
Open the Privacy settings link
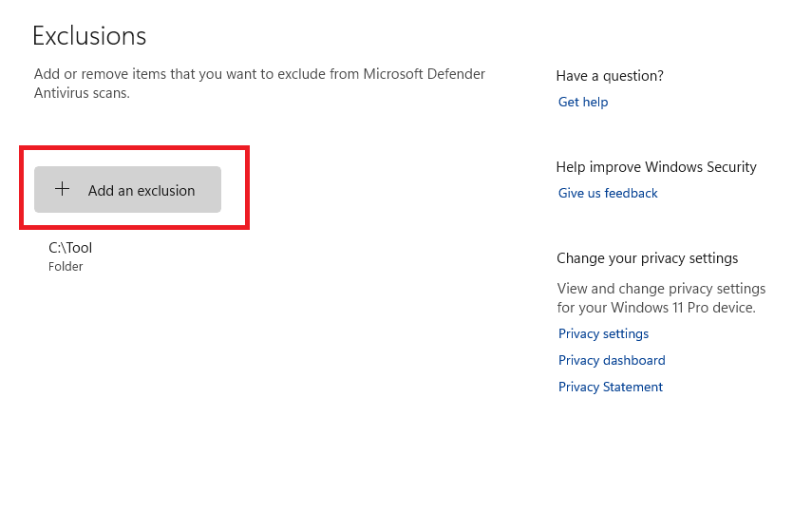[x=603, y=333]
